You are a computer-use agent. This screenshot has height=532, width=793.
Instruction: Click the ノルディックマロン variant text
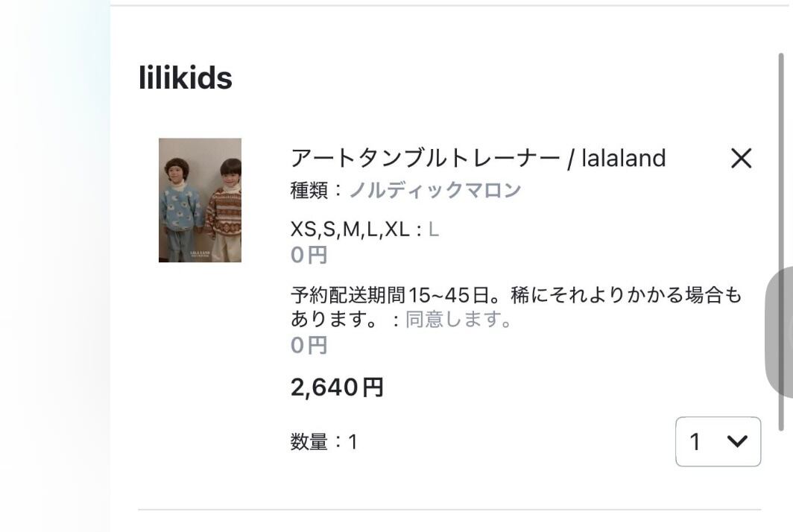435,190
